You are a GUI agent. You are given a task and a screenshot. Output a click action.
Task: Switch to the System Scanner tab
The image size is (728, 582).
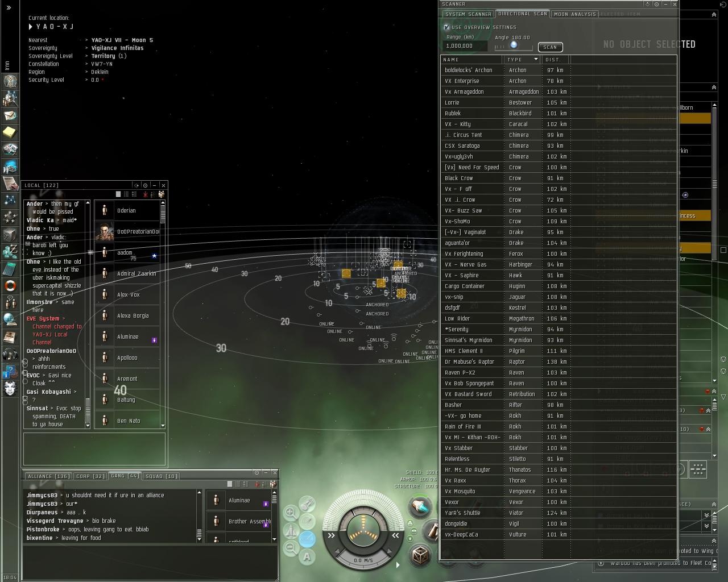[x=468, y=14]
